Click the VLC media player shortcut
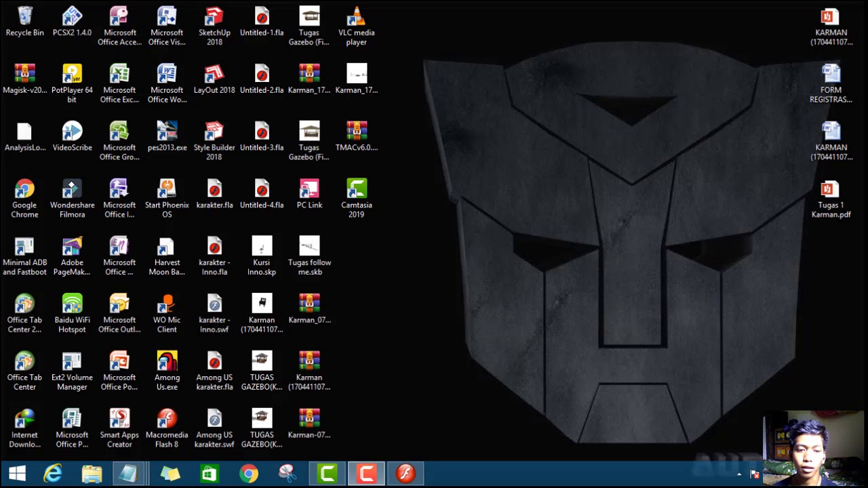Screen dimensions: 868x488 pos(357,27)
